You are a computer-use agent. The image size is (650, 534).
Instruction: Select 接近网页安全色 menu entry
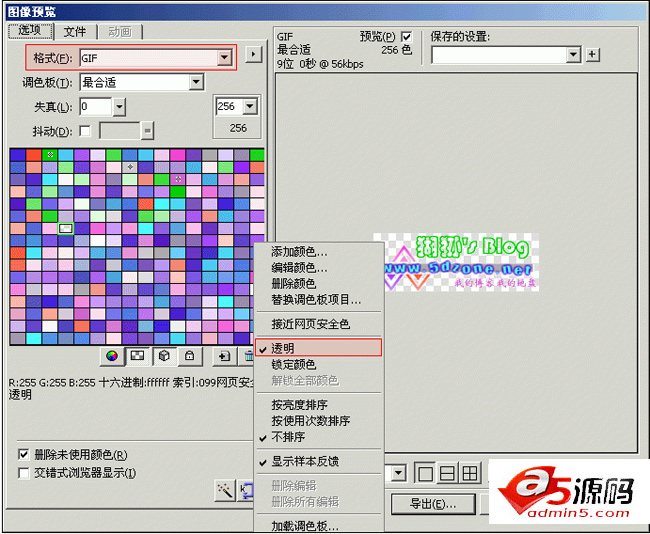(318, 324)
